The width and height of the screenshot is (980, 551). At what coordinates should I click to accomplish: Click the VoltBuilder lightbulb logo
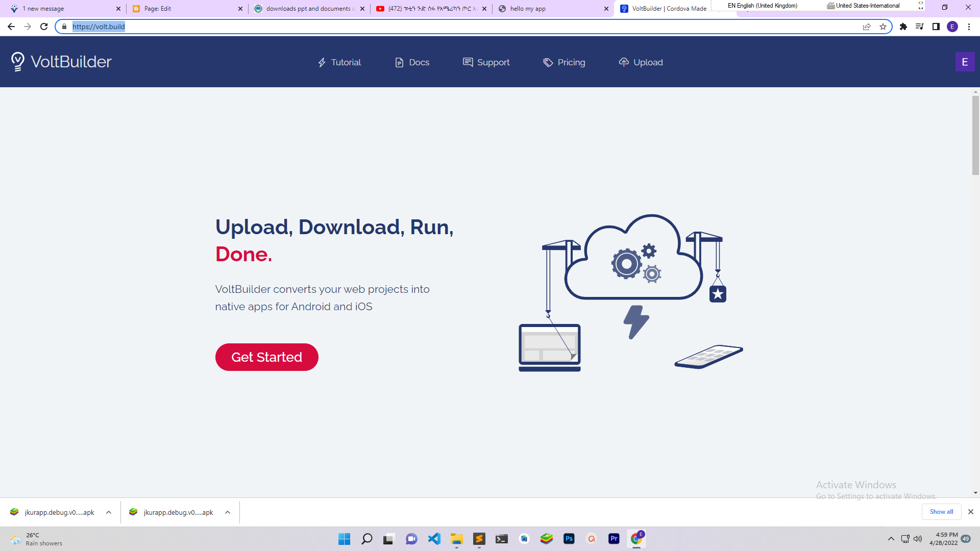[x=18, y=62]
